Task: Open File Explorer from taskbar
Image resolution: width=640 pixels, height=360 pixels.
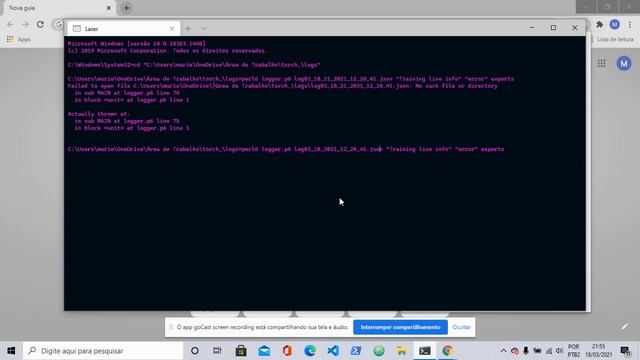Action: click(x=402, y=351)
